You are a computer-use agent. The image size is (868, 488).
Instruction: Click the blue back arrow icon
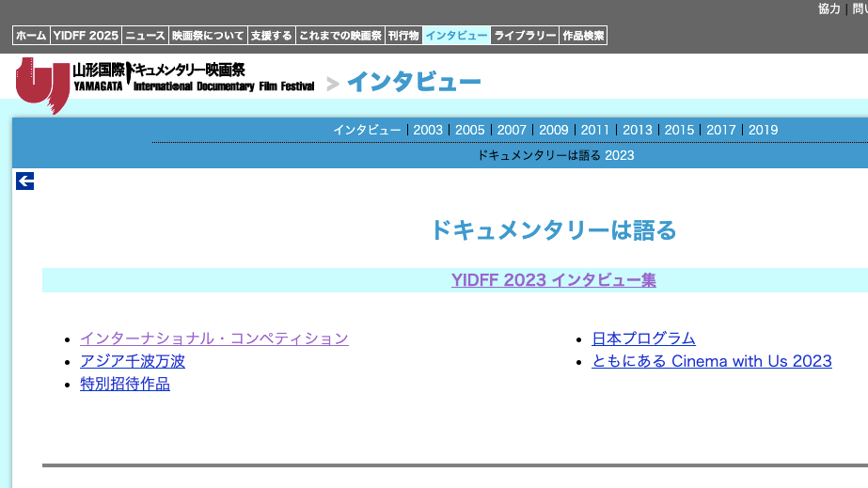point(25,181)
